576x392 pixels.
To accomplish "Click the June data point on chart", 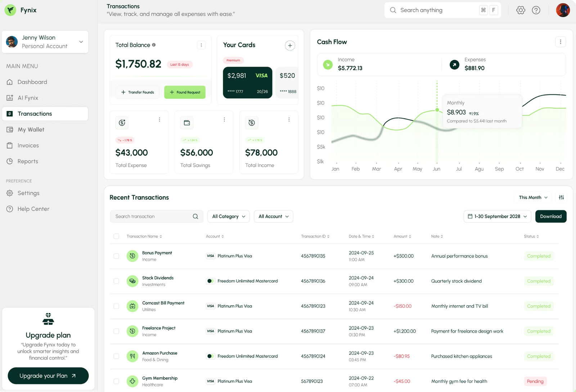I will [437, 110].
